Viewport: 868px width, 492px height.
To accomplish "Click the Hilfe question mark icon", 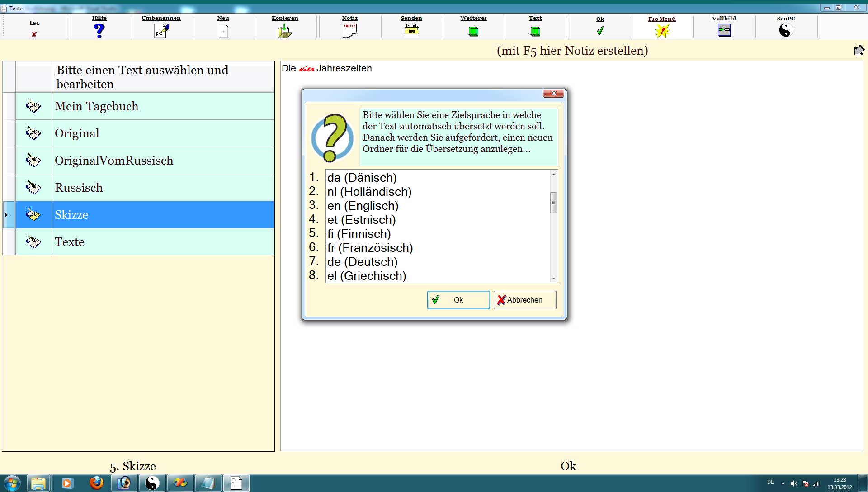I will 99,30.
